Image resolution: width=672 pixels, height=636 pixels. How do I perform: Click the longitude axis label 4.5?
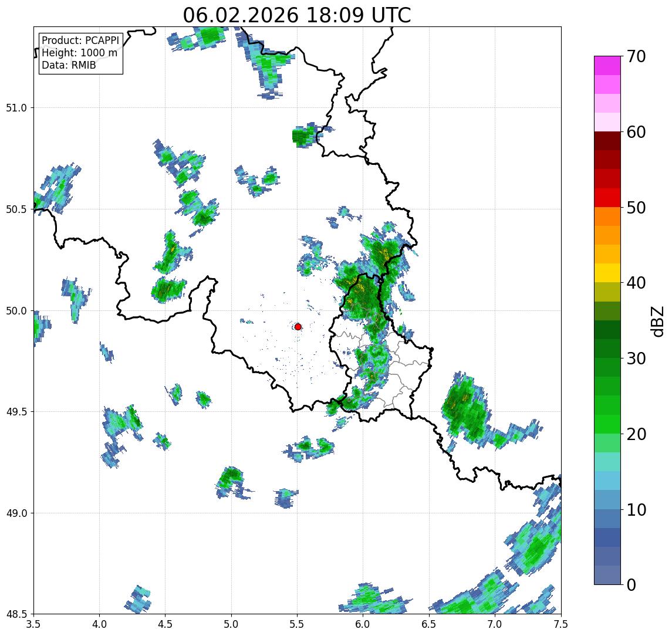[166, 624]
